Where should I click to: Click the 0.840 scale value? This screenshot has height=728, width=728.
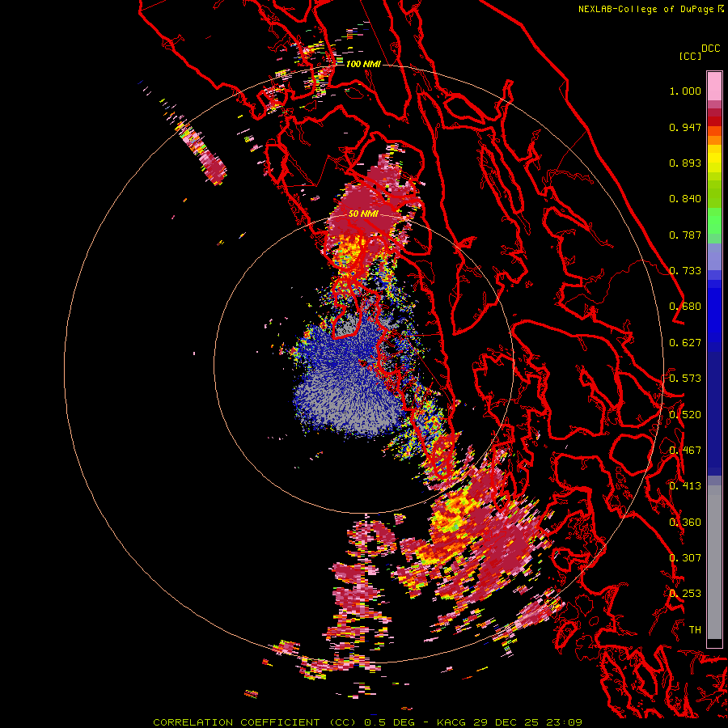click(685, 199)
